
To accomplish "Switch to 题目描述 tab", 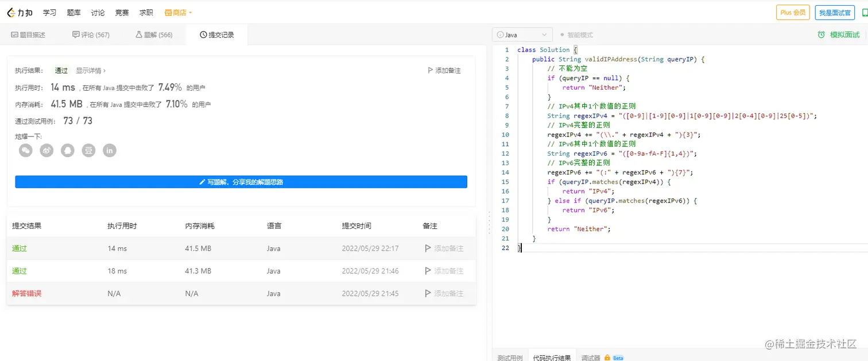I will click(x=29, y=35).
